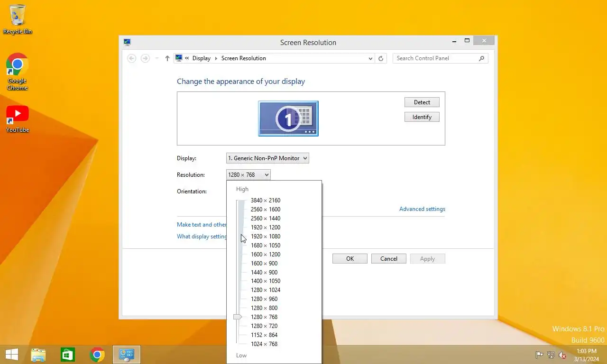The image size is (607, 364).
Task: Click the Screen Resolution window title icon
Action: click(127, 42)
